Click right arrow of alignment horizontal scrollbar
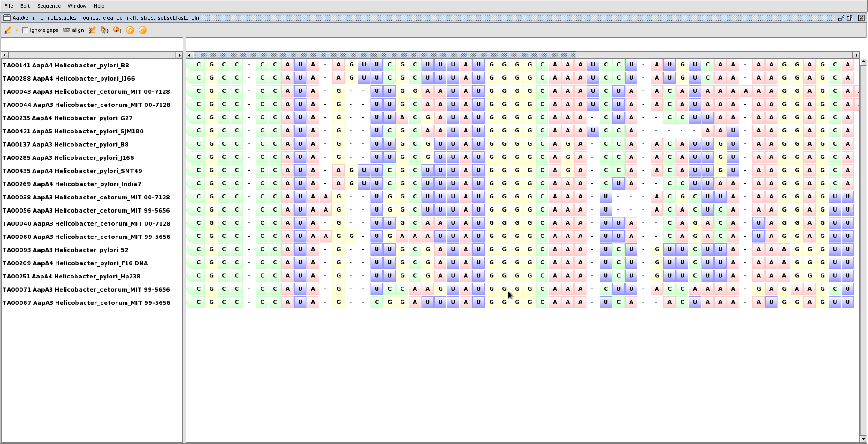 (856, 55)
